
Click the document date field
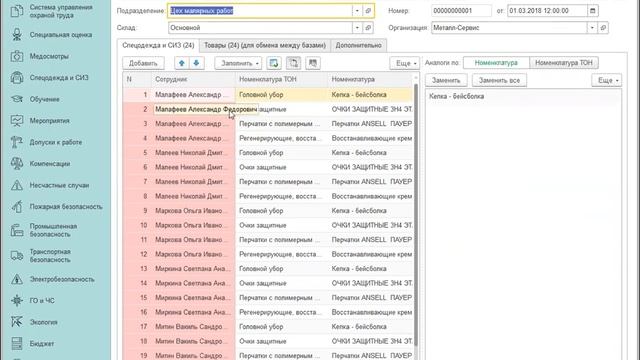click(x=547, y=11)
